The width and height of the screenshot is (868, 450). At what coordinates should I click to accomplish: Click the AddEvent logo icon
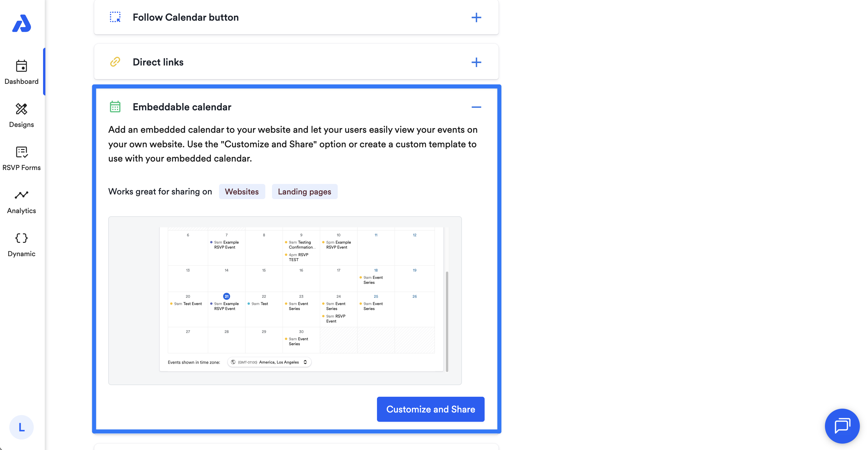click(22, 23)
